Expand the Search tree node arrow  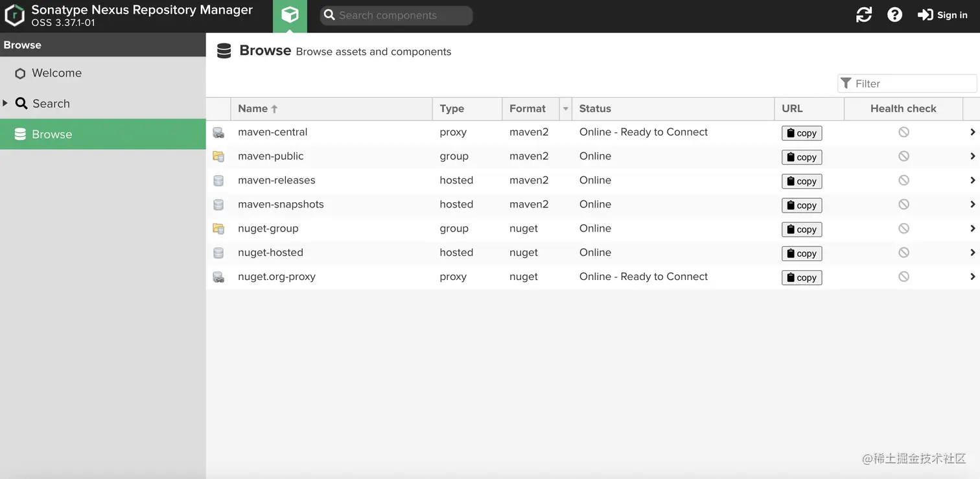[6, 103]
